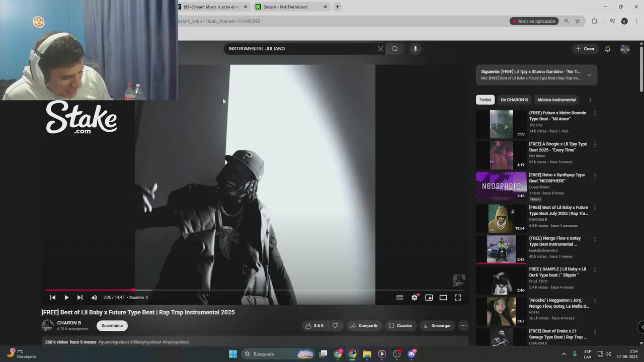
Task: Open options for the Slippin video
Action: coord(595,270)
